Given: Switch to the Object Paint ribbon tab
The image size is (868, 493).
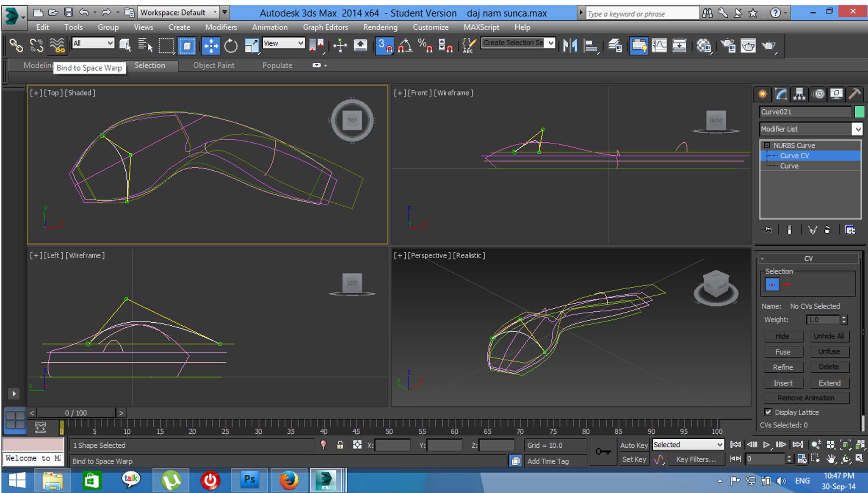Looking at the screenshot, I should [x=214, y=65].
